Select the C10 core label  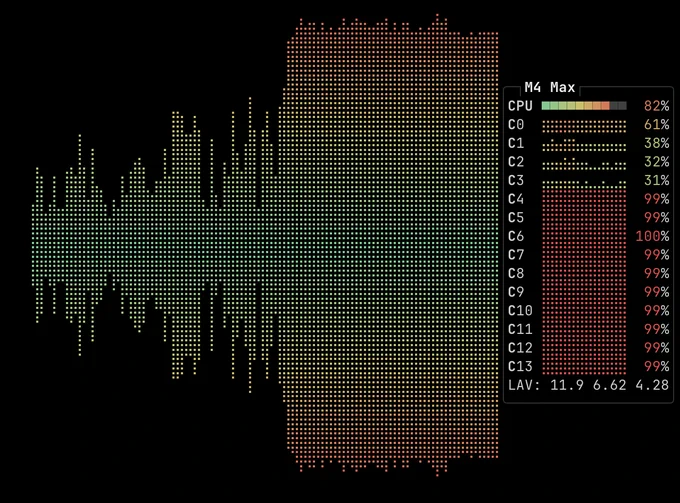[520, 311]
